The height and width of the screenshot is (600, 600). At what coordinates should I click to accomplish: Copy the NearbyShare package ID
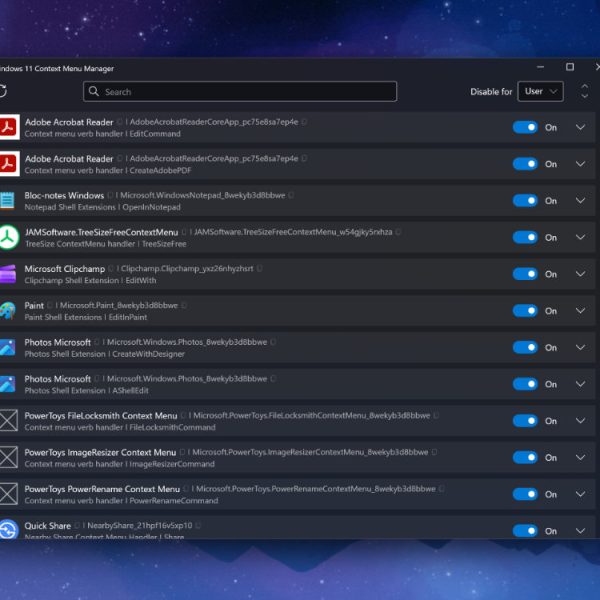[198, 525]
